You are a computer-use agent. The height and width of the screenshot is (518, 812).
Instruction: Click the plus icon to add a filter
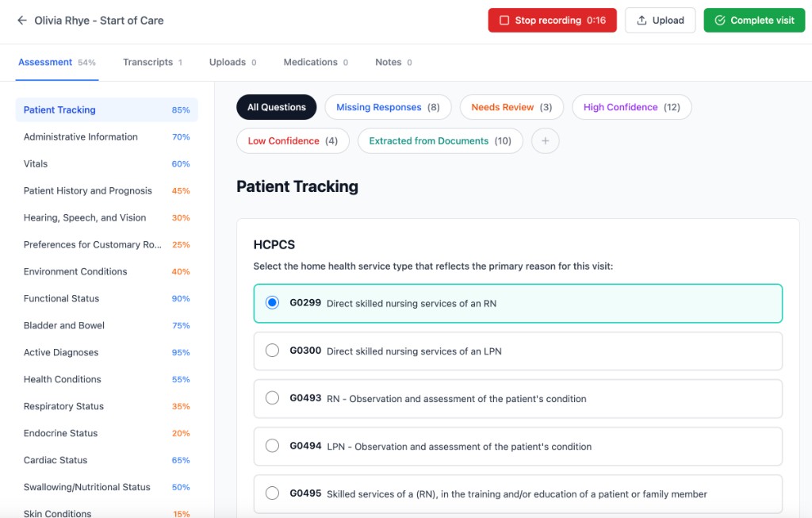pos(545,140)
